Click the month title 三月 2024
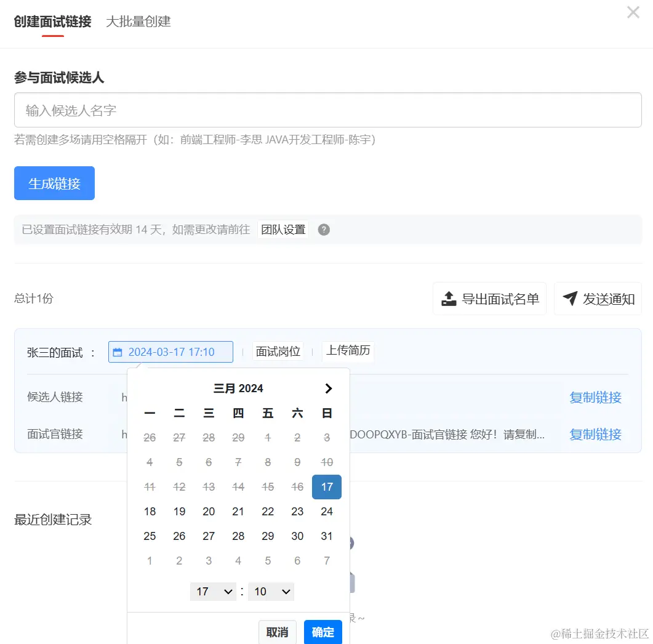 (238, 388)
